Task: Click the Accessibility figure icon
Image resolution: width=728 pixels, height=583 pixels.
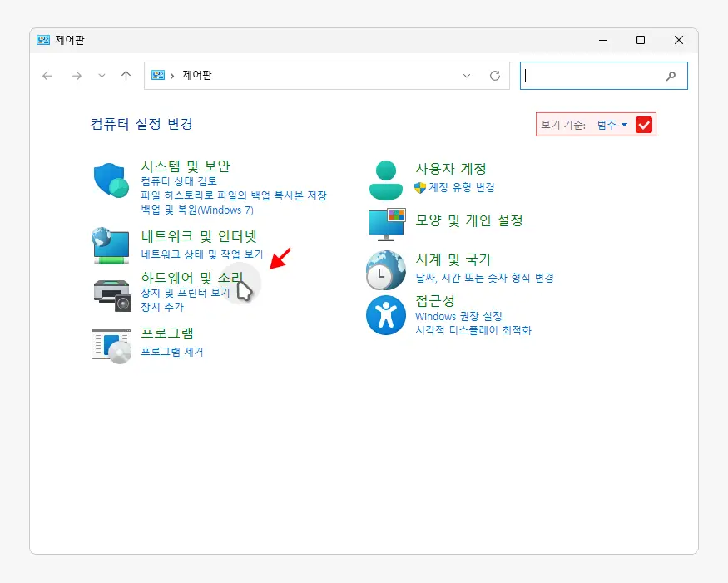Action: (x=386, y=315)
